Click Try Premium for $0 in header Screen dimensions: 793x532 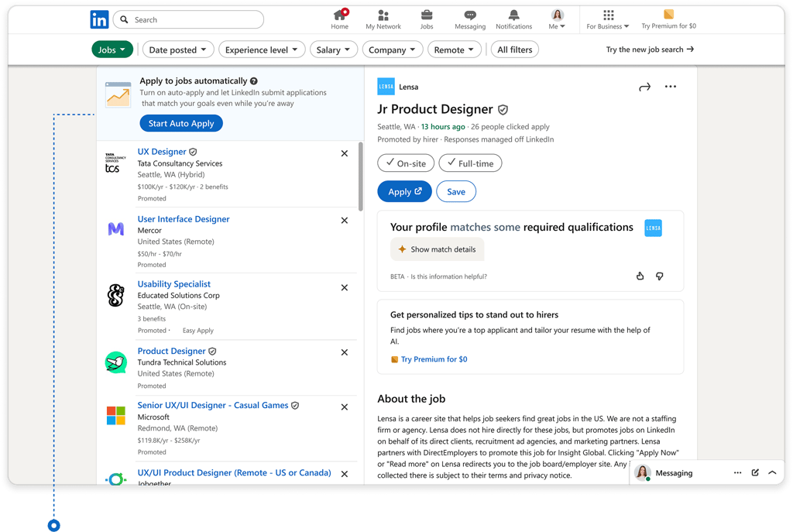tap(668, 19)
